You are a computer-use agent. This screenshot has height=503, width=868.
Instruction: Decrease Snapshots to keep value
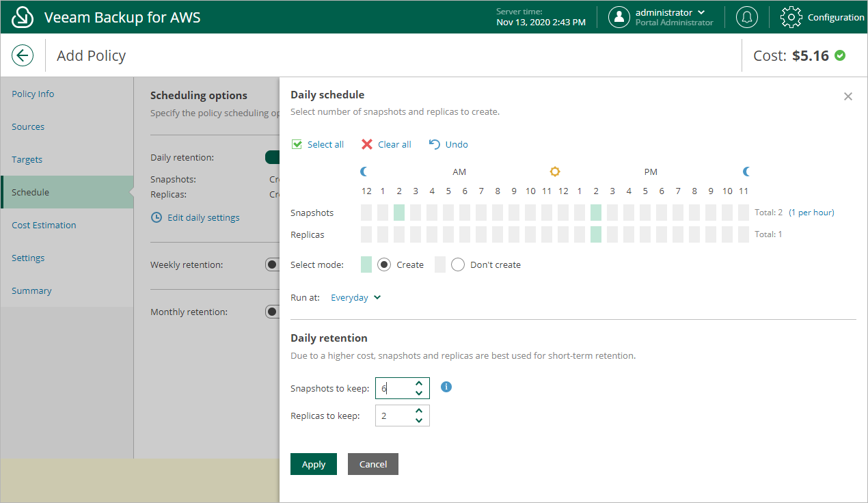pos(419,393)
